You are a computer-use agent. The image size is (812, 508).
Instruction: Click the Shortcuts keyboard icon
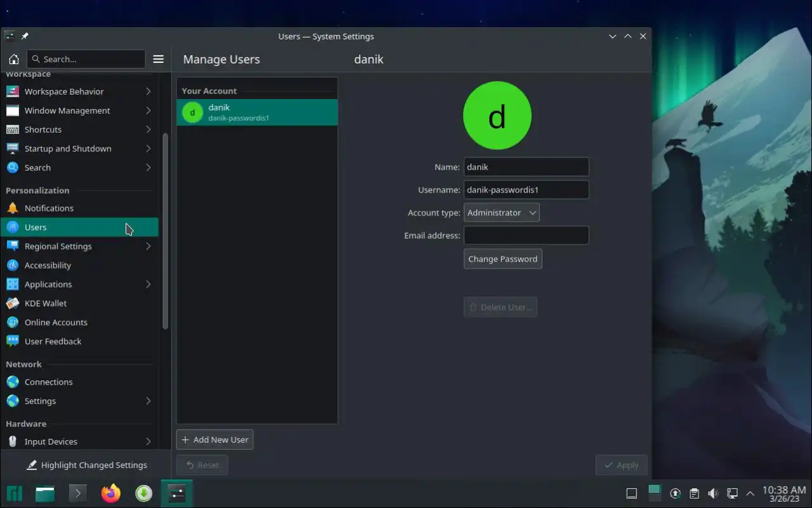coord(13,130)
